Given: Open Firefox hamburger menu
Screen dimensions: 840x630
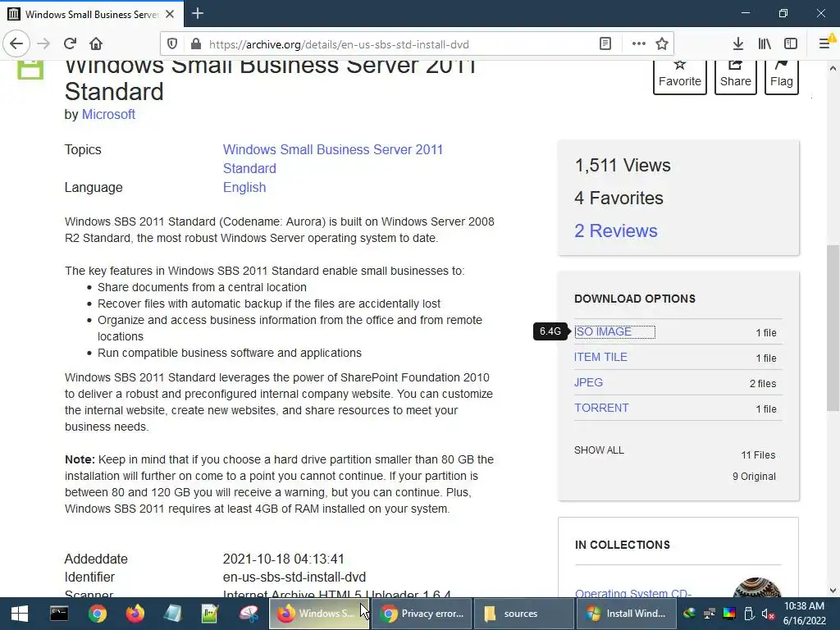Looking at the screenshot, I should point(825,44).
